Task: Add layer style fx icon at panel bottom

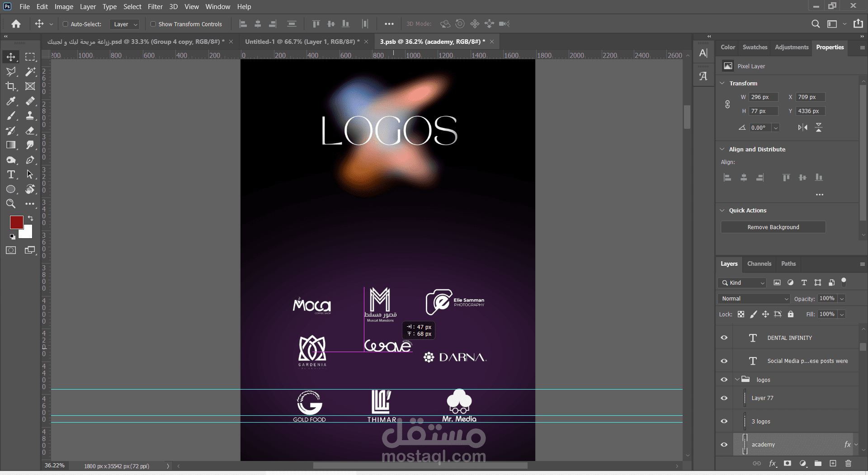Action: point(773,463)
